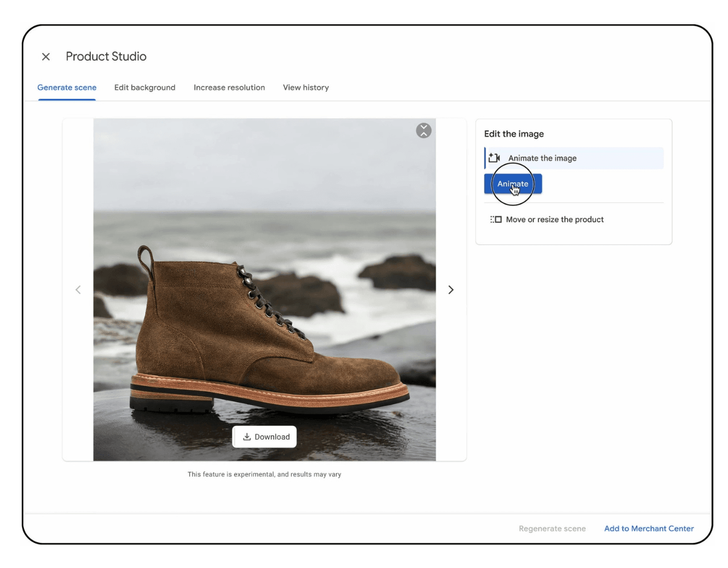Click the boot product image preview

[264, 289]
